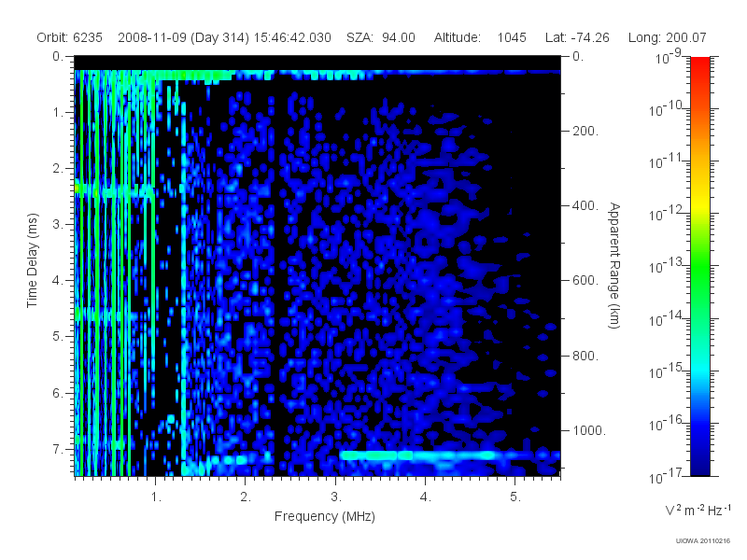Click the '1.' tick label on frequency axis
The height and width of the screenshot is (560, 747).
tap(156, 497)
